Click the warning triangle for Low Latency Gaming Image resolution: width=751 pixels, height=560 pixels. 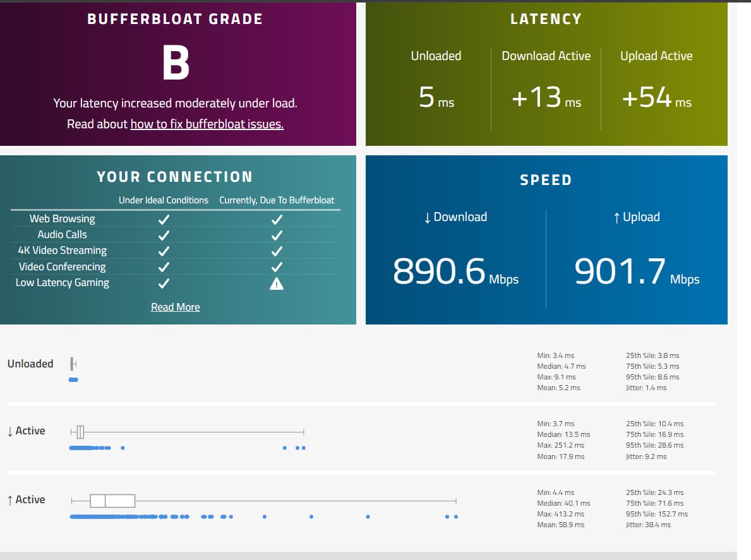[276, 283]
